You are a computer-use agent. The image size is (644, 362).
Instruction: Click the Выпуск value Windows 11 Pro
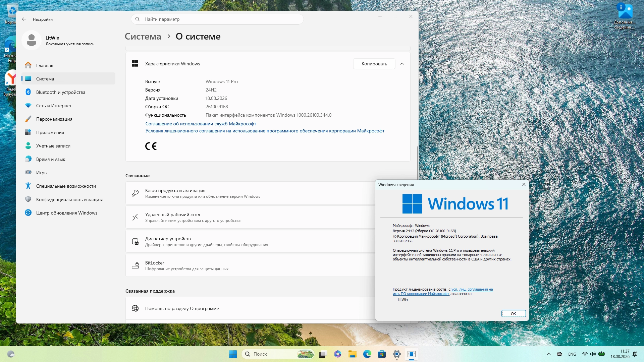point(222,81)
